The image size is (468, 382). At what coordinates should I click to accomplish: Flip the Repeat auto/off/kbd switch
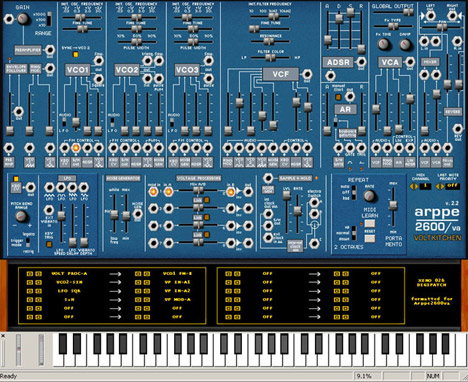coord(354,192)
